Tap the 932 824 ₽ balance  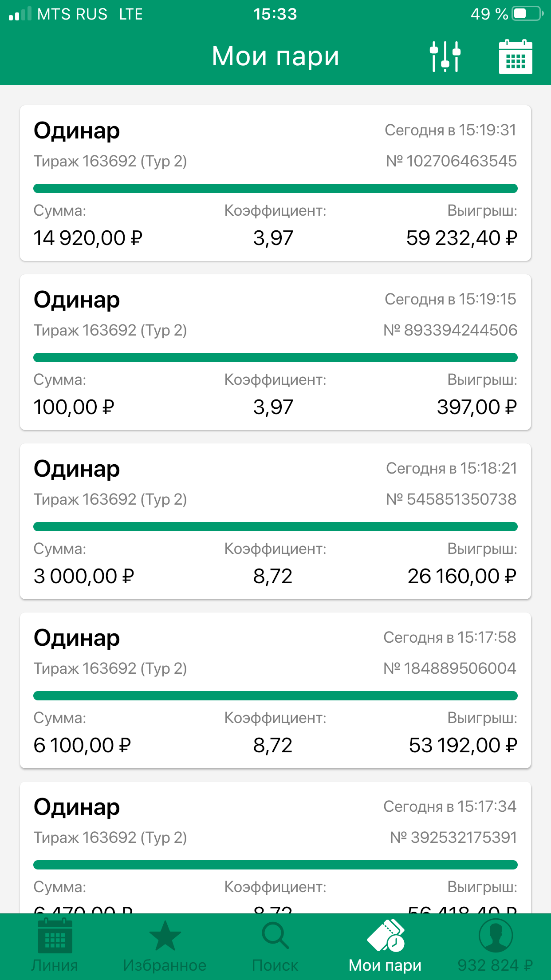tap(495, 965)
